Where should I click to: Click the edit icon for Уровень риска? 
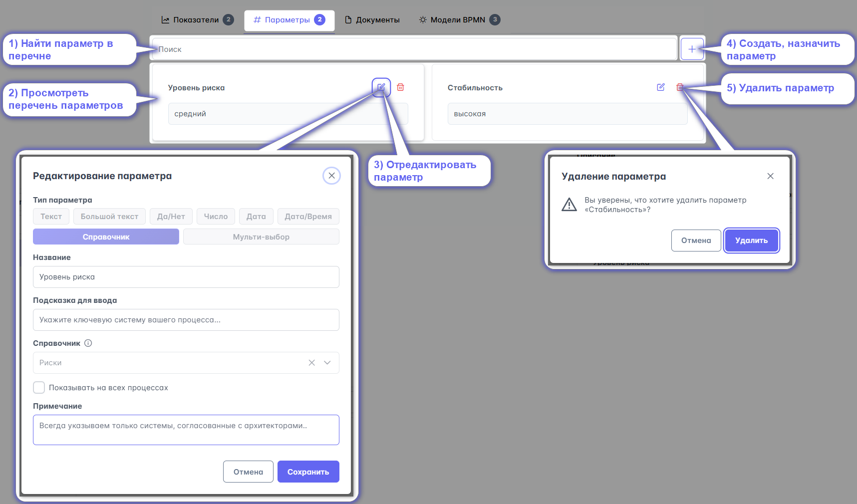tap(381, 87)
